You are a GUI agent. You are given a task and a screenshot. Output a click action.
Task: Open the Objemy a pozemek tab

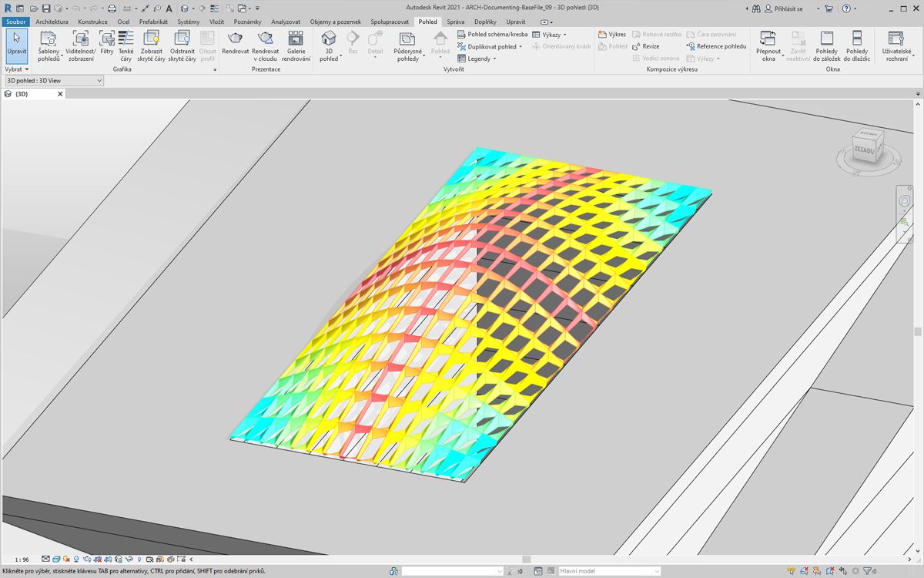[x=336, y=22]
